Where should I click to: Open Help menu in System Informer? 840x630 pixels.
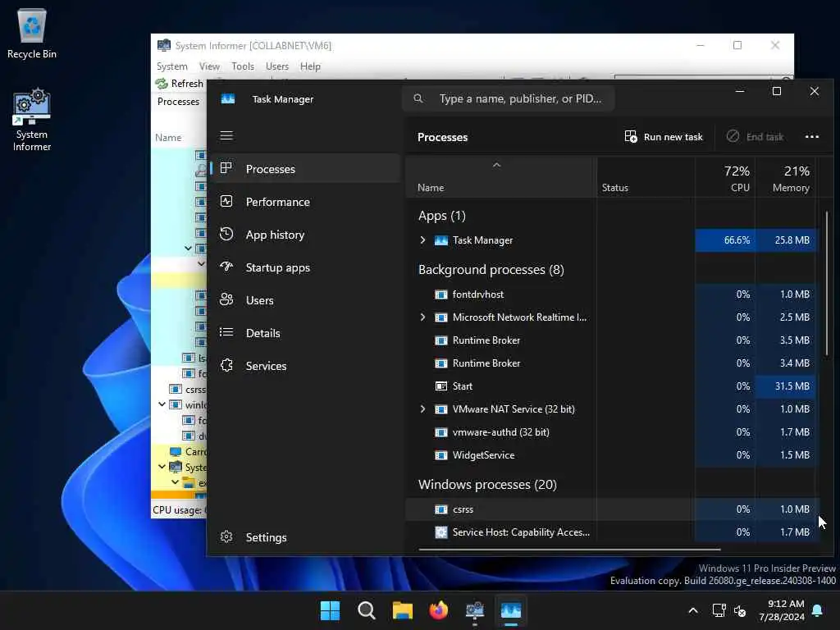pyautogui.click(x=310, y=66)
